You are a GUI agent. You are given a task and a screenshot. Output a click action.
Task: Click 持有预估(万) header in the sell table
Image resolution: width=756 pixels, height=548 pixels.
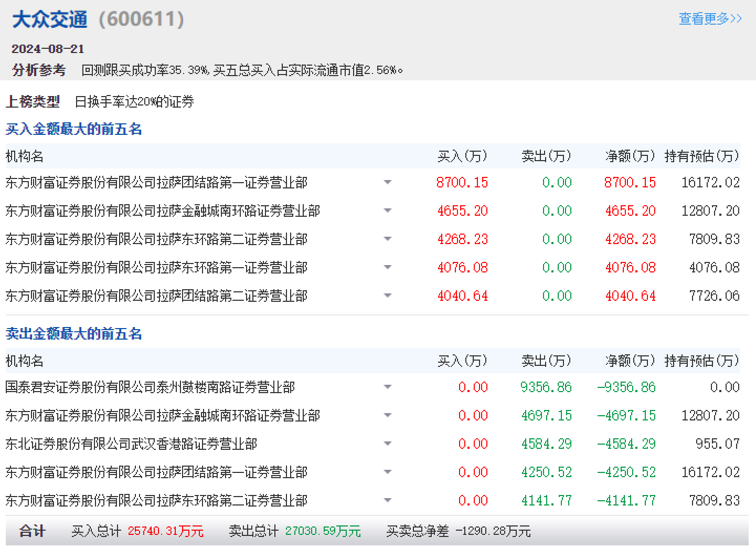point(702,361)
